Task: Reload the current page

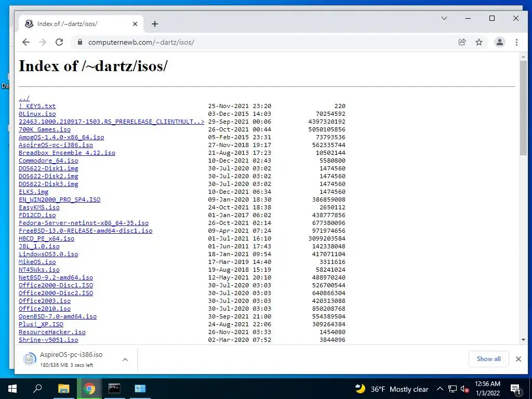Action: point(59,42)
